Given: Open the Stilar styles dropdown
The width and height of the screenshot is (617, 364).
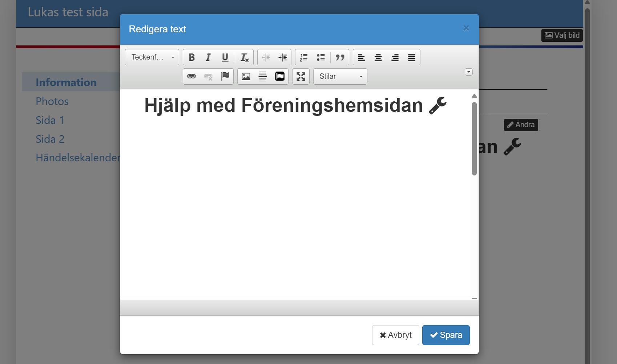Looking at the screenshot, I should 339,76.
